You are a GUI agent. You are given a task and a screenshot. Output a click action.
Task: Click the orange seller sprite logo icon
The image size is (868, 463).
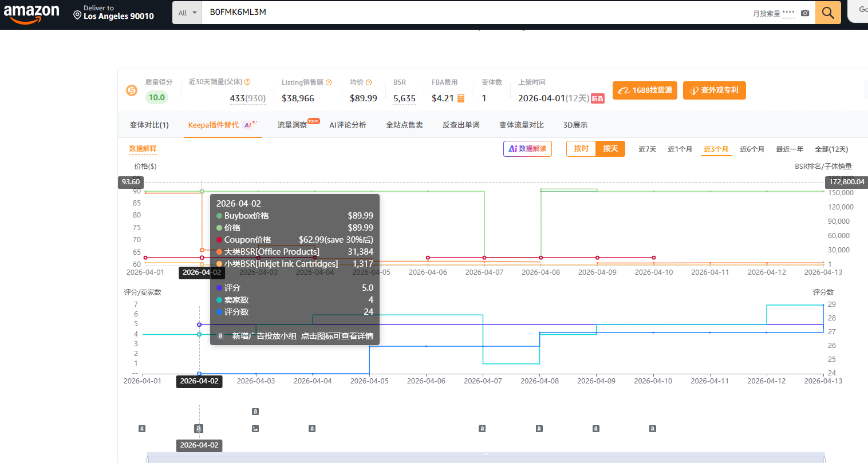(132, 90)
